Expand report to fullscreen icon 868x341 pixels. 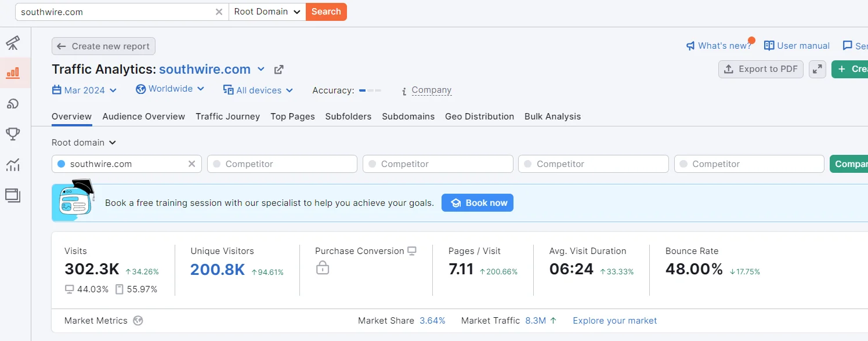click(x=818, y=69)
